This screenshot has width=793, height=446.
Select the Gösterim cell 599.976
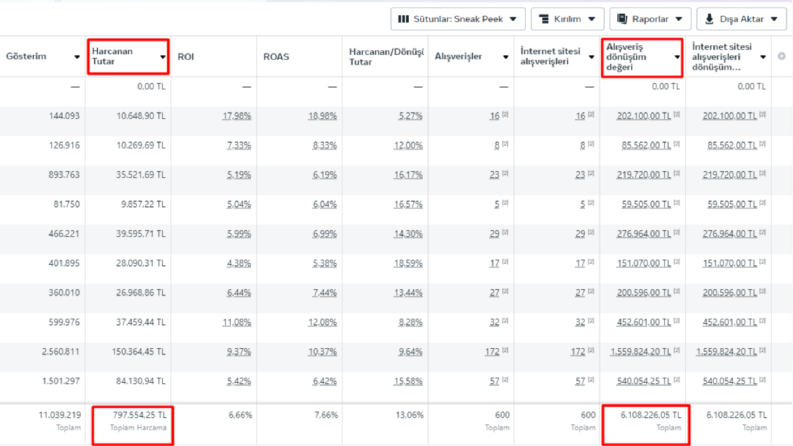click(x=64, y=322)
